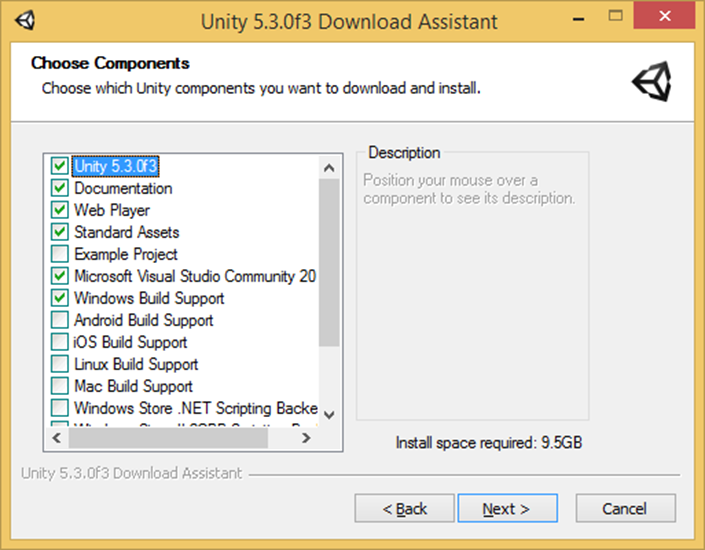Close the Download Assistant window
705x550 pixels.
(x=664, y=16)
